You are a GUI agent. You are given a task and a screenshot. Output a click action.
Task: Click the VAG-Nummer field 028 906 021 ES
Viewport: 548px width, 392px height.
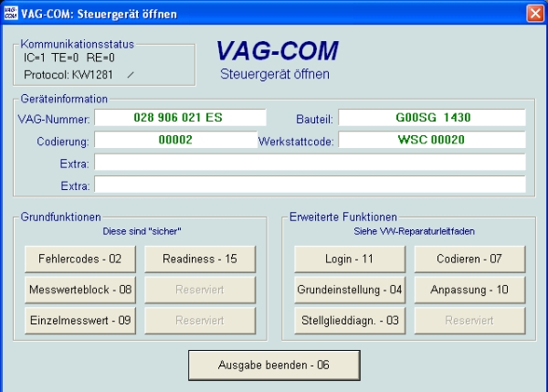pyautogui.click(x=180, y=118)
